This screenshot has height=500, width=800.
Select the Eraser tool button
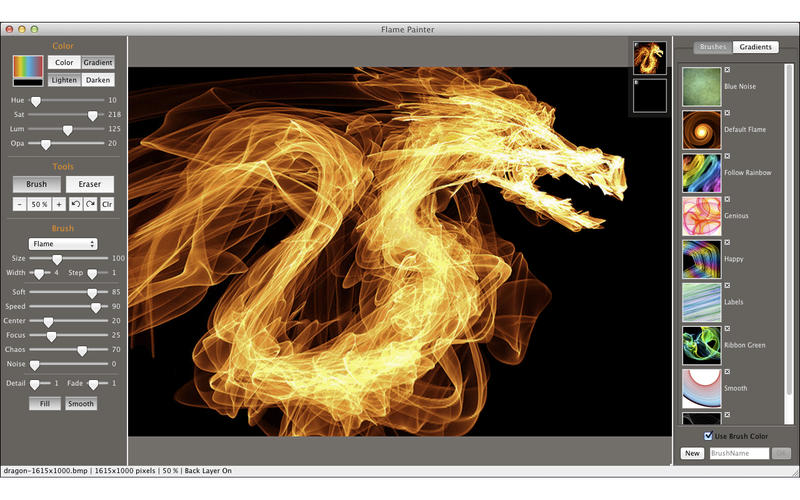click(x=89, y=184)
